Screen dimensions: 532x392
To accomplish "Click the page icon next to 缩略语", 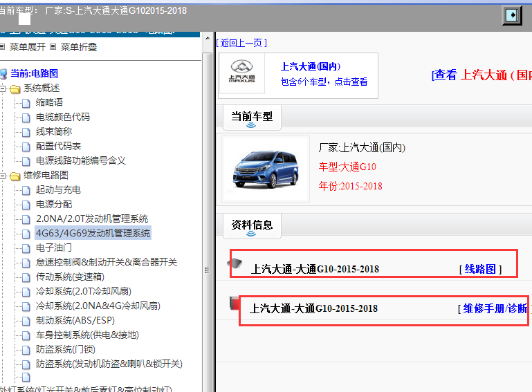I will [x=26, y=103].
